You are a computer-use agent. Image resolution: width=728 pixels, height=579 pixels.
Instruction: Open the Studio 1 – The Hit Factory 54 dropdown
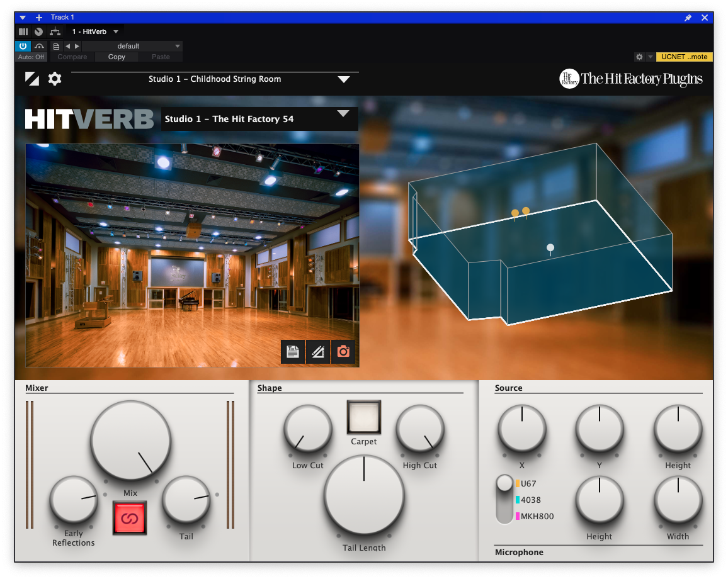tap(259, 119)
